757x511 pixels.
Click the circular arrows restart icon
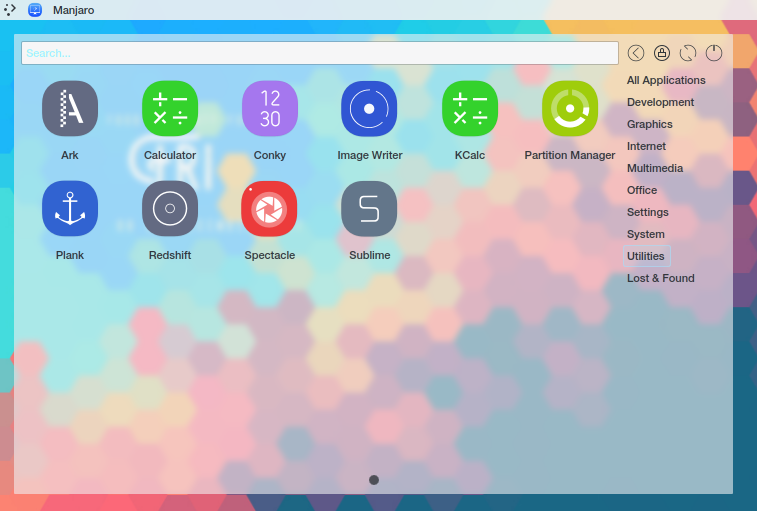coord(688,53)
